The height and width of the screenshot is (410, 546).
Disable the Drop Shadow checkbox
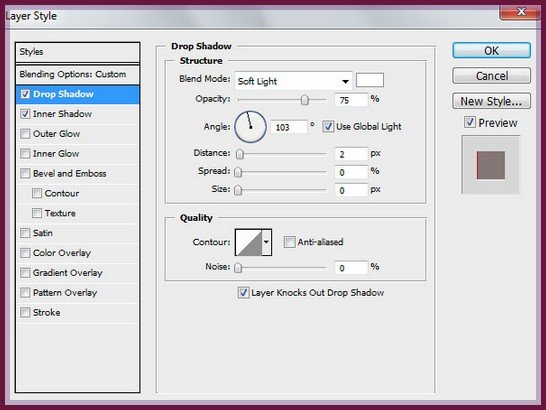[x=25, y=94]
